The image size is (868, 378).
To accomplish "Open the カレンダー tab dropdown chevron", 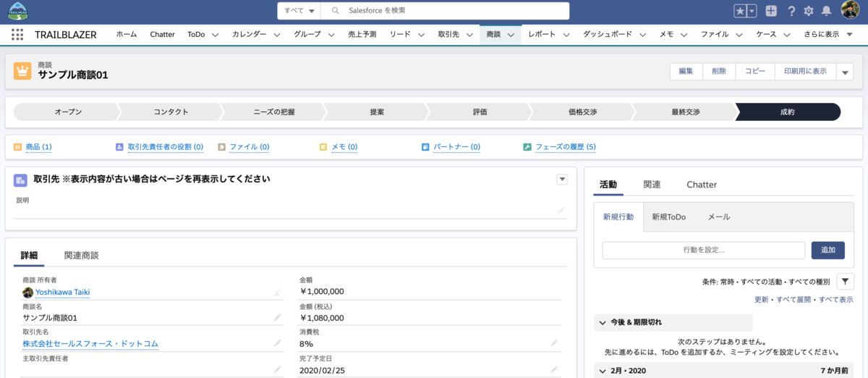I will (x=276, y=35).
